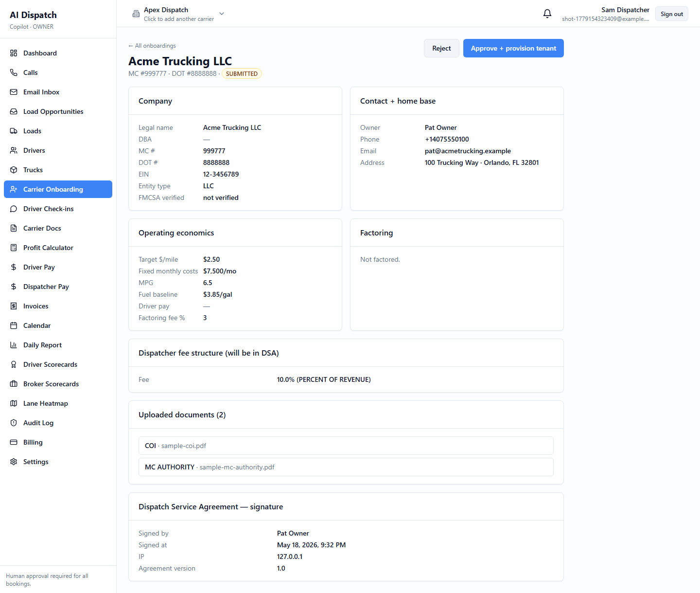This screenshot has height=593, width=700.
Task: Click the Acme Trucking LLC page heading
Action: click(x=180, y=61)
